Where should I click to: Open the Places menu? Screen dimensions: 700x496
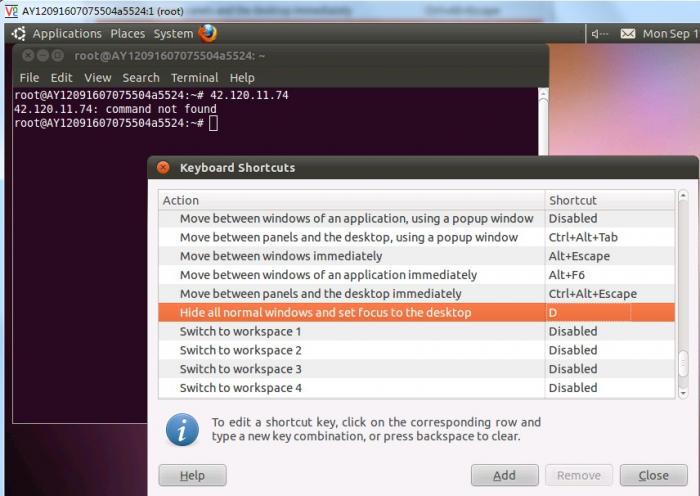(x=128, y=34)
